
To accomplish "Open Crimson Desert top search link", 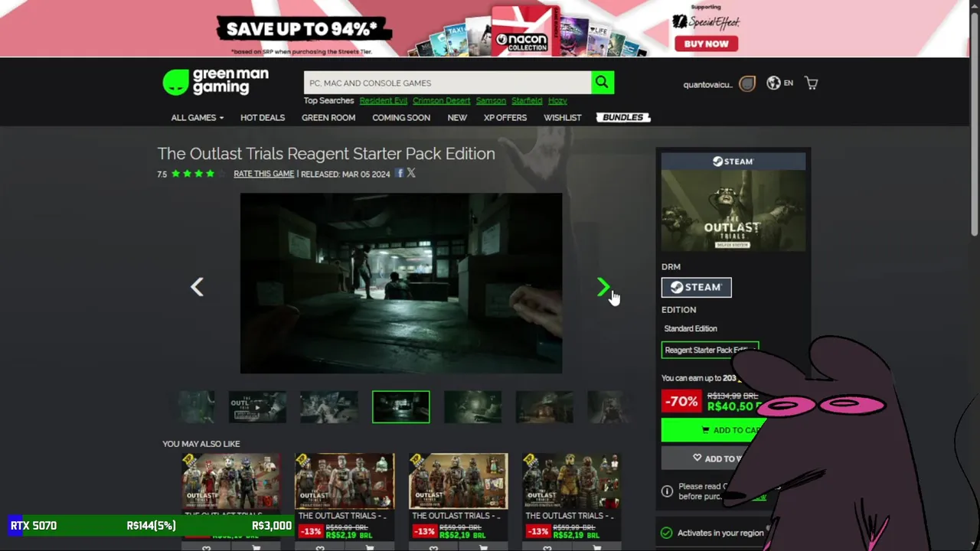I will [x=440, y=101].
